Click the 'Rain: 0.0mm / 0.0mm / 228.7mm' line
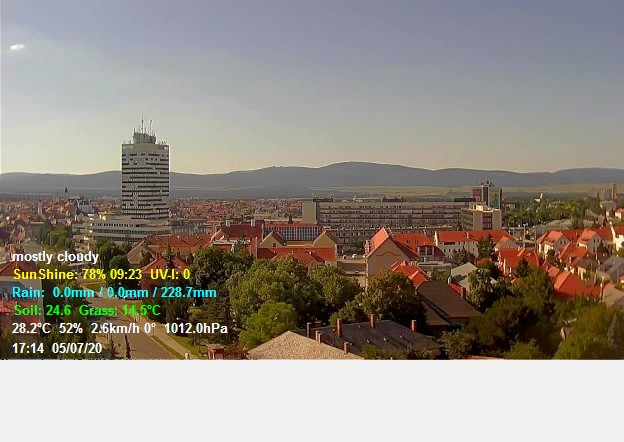Image resolution: width=624 pixels, height=442 pixels. (114, 292)
